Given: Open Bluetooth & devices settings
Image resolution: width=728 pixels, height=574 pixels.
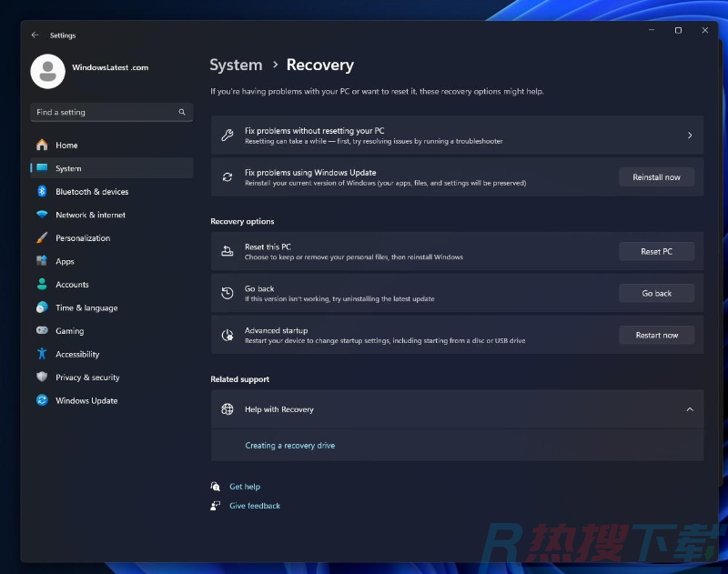Looking at the screenshot, I should point(111,191).
